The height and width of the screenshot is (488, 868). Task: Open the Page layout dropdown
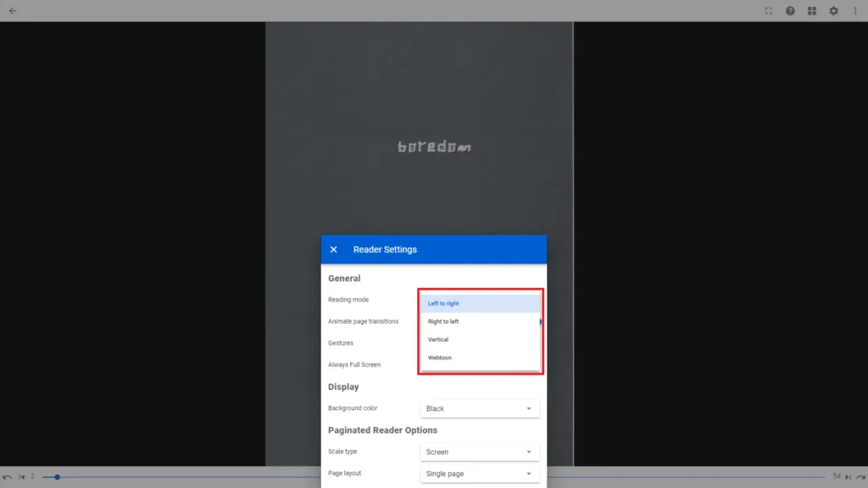click(x=480, y=474)
